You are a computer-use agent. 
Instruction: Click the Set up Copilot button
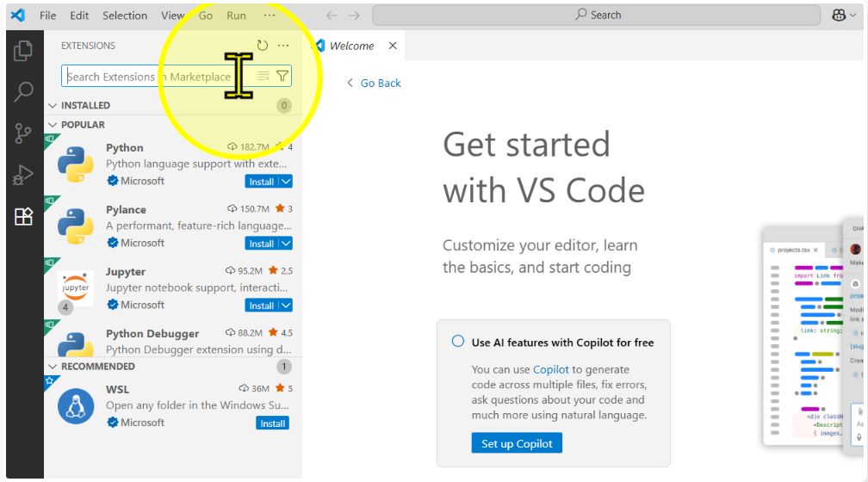[x=517, y=443]
